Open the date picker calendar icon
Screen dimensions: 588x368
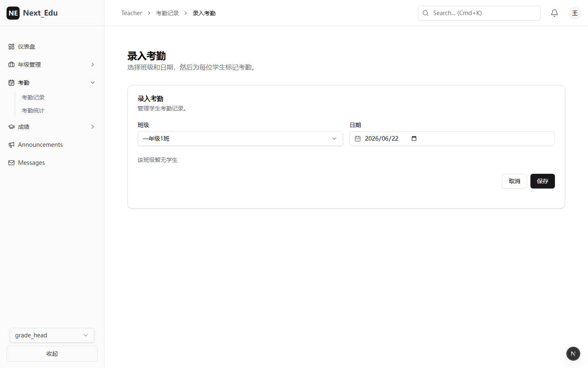[414, 139]
